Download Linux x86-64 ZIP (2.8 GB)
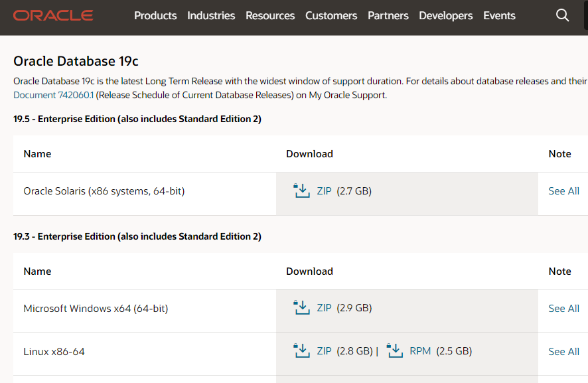The image size is (588, 383). pos(324,351)
